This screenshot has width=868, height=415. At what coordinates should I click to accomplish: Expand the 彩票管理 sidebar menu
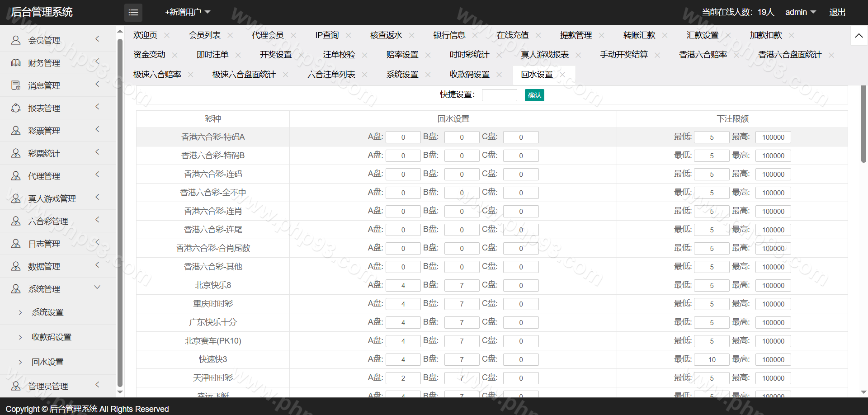pos(97,130)
